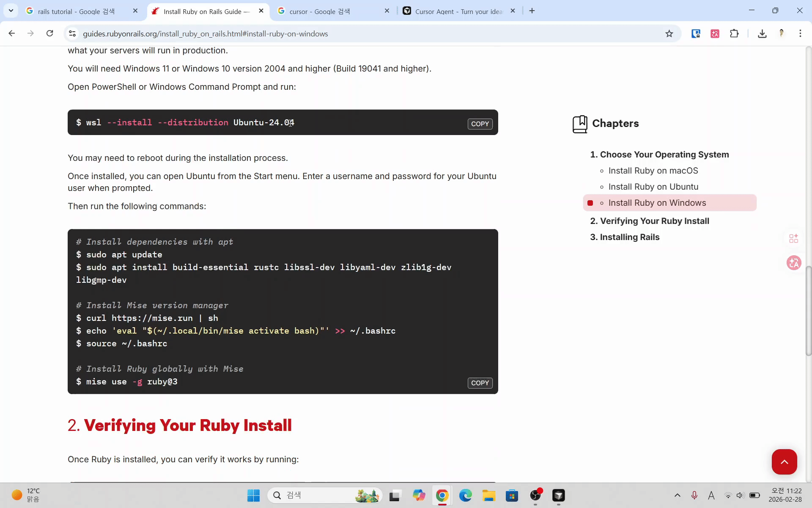812x508 pixels.
Task: Switch to the 'cursor - Google' tab
Action: [x=320, y=11]
